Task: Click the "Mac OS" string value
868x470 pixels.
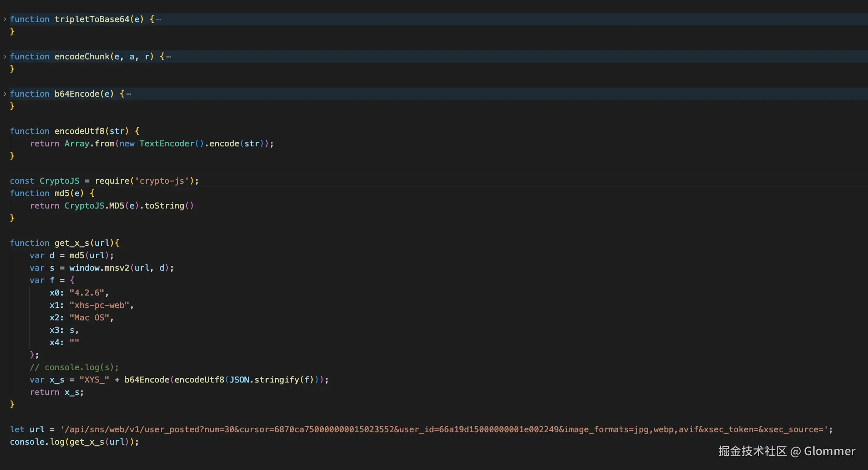Action: [x=89, y=318]
